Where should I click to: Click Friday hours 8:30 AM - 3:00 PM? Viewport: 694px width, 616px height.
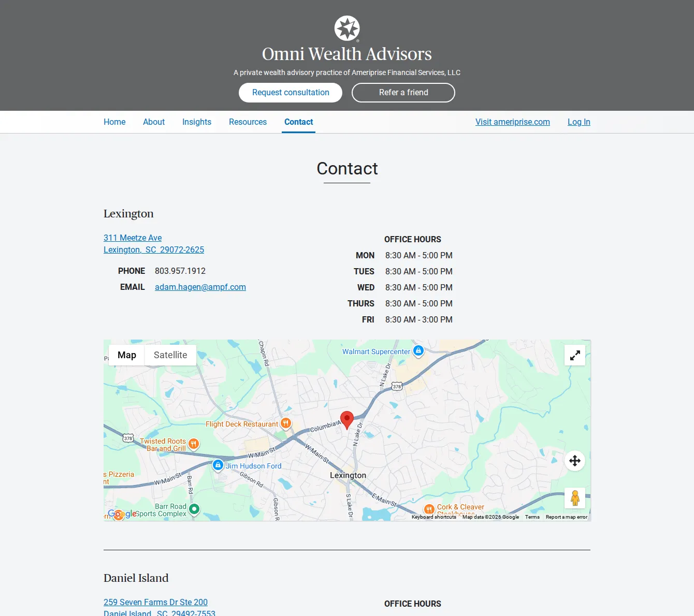click(419, 320)
